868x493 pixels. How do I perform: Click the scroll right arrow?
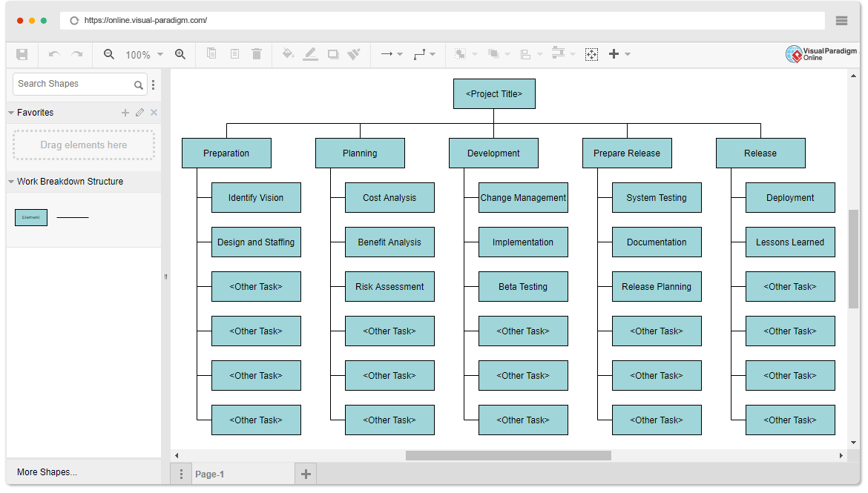[x=841, y=455]
